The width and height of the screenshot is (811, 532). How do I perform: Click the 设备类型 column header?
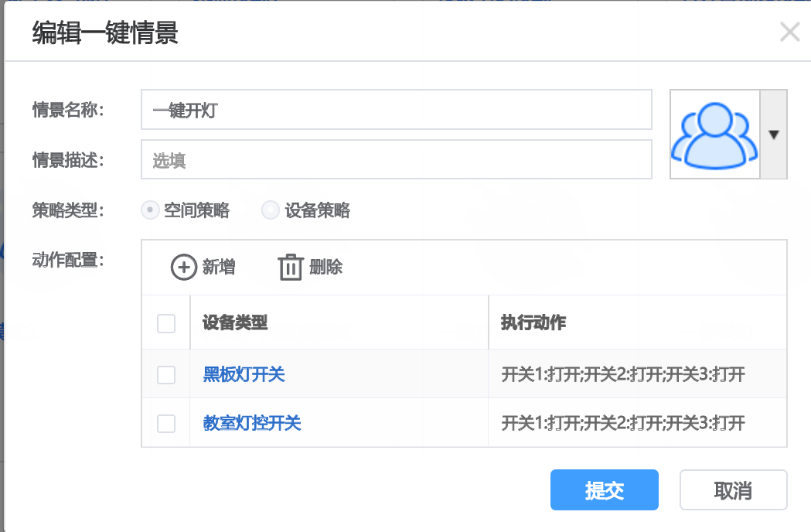[x=235, y=323]
